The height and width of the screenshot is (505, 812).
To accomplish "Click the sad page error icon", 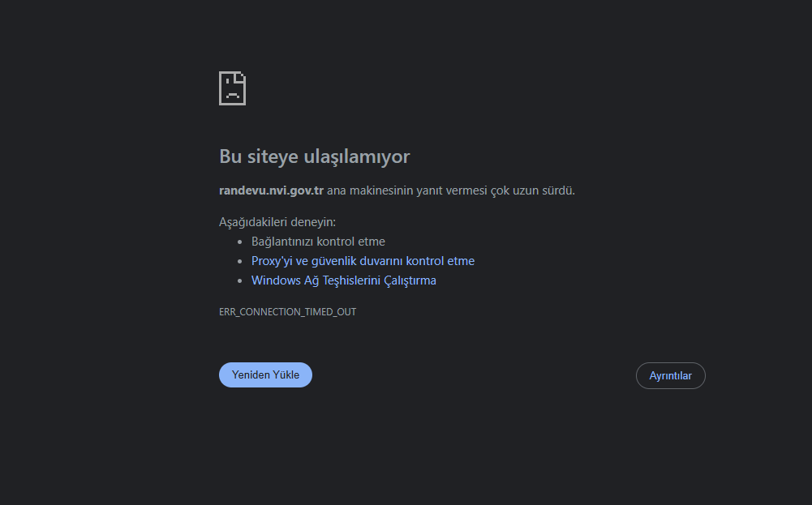I will click(x=233, y=88).
